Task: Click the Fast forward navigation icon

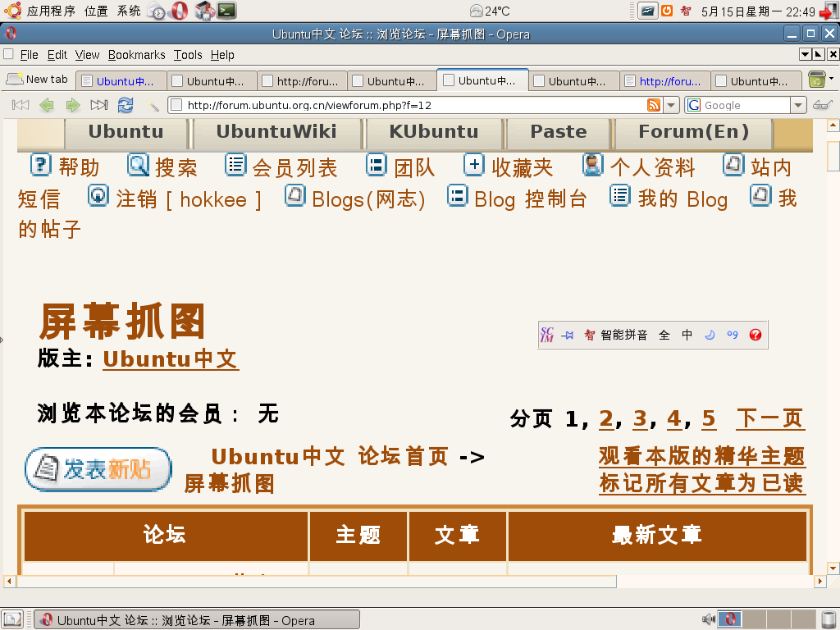Action: (99, 105)
